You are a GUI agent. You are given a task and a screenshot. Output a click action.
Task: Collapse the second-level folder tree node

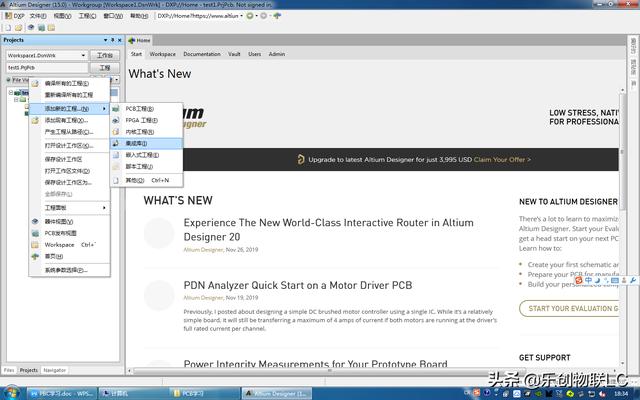(x=16, y=99)
